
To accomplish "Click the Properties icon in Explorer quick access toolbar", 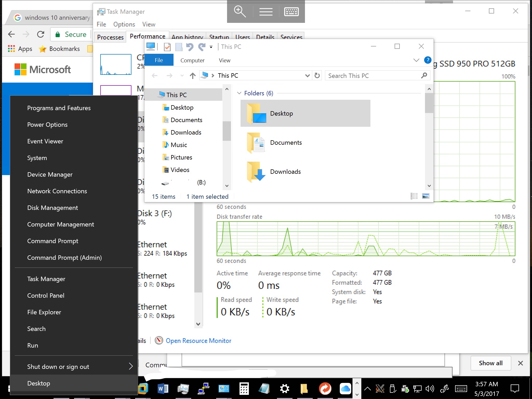I will pos(167,47).
